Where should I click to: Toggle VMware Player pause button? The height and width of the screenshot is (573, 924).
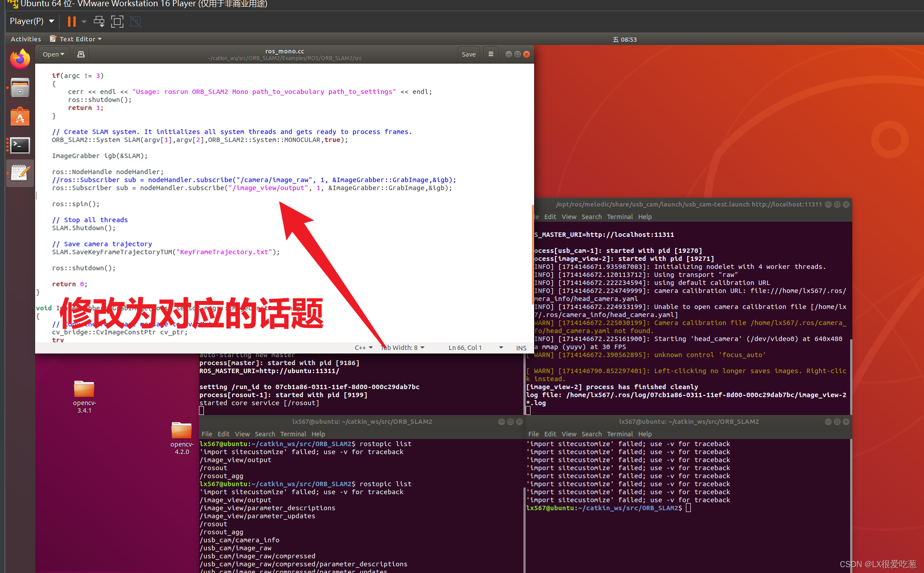(x=72, y=22)
